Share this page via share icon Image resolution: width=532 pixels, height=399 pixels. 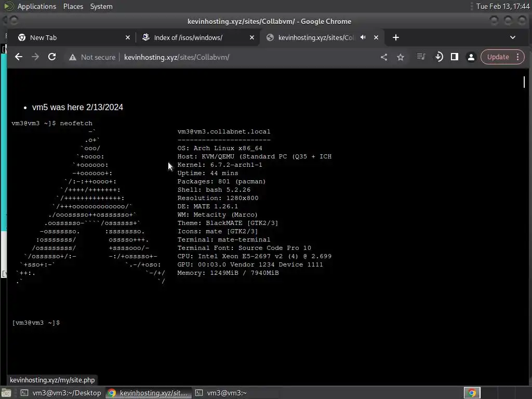tap(384, 57)
